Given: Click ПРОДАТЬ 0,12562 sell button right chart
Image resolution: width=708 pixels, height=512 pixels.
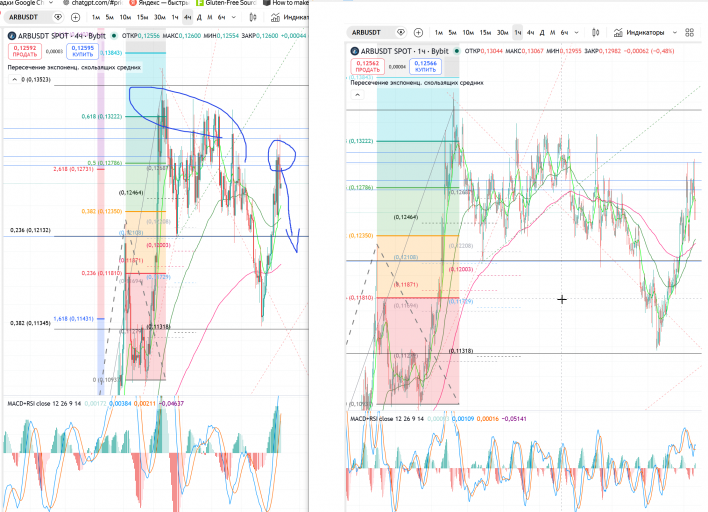Looking at the screenshot, I should [x=367, y=66].
